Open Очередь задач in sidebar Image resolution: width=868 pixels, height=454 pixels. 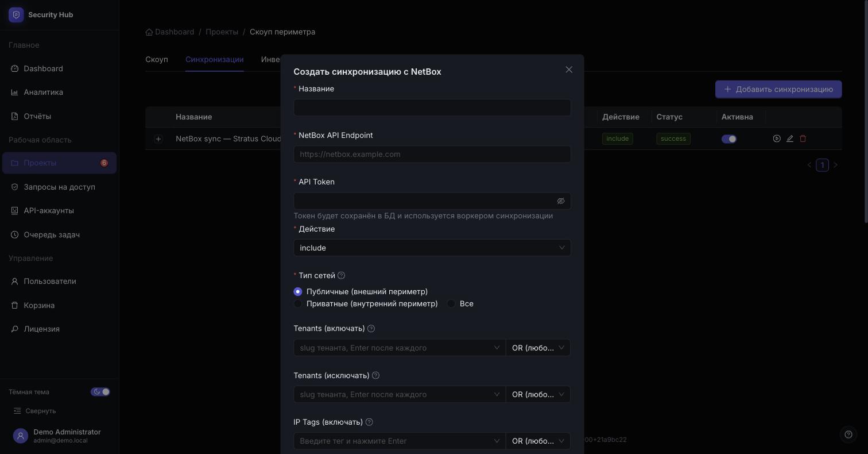click(x=59, y=234)
